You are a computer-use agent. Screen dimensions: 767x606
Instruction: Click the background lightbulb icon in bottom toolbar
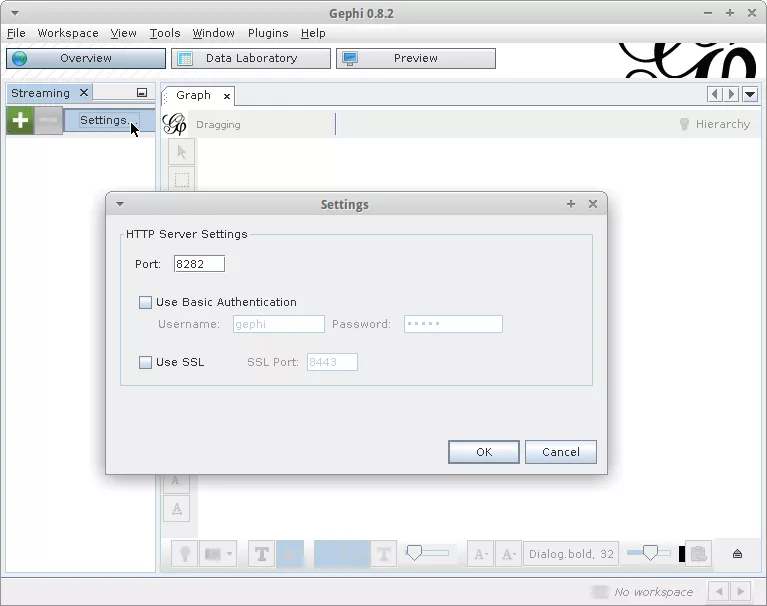(184, 554)
